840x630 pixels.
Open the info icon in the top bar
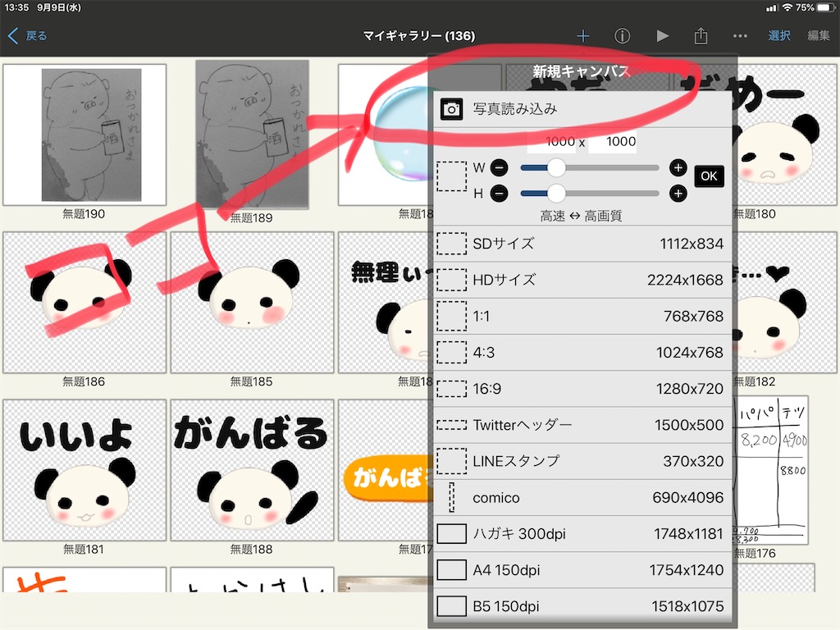tap(622, 36)
